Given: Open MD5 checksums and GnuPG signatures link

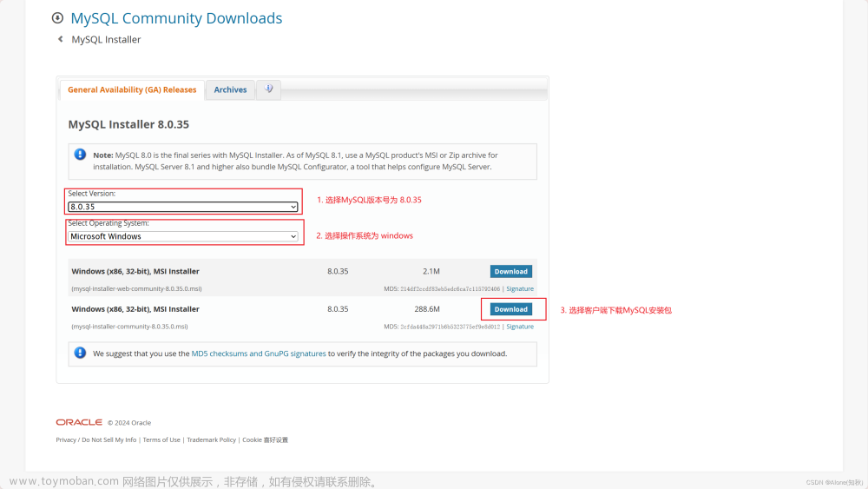Looking at the screenshot, I should (x=259, y=354).
